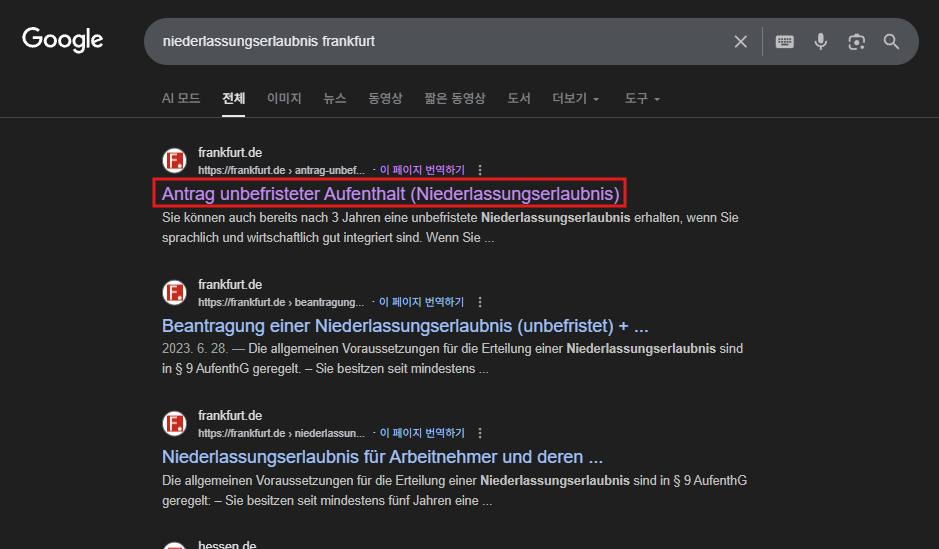
Task: Select the 전체 tab
Action: [x=234, y=98]
